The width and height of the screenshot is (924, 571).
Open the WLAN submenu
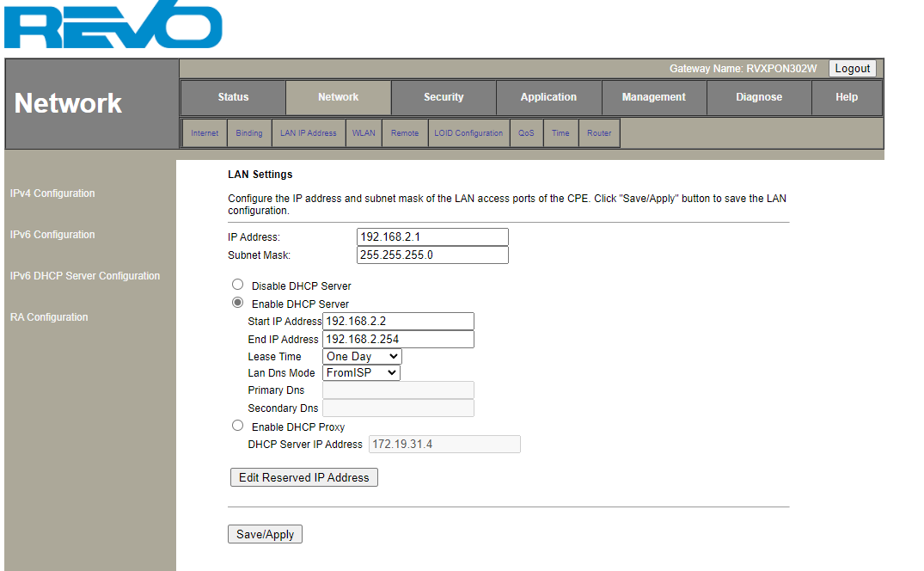point(364,133)
